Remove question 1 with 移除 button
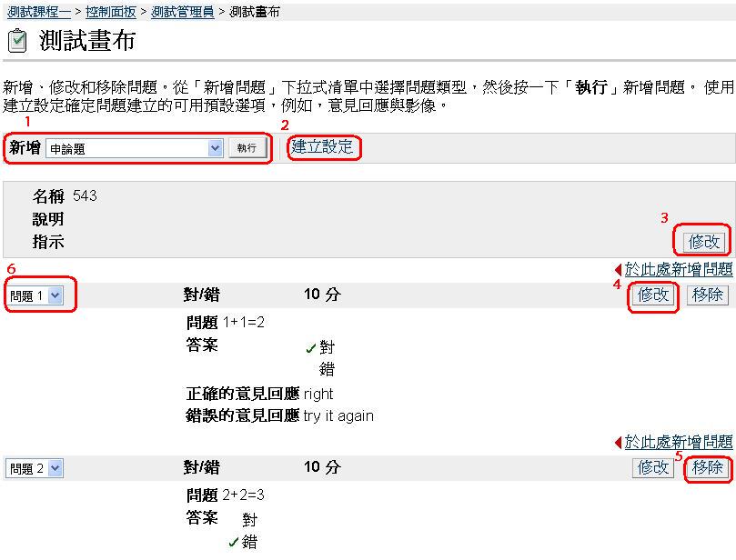Image resolution: width=736 pixels, height=560 pixels. pos(707,295)
